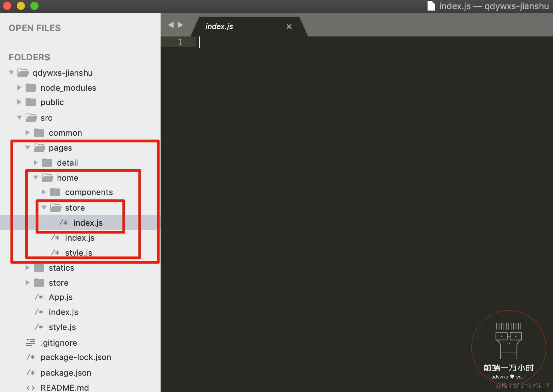Open style.js under home folder
The height and width of the screenshot is (392, 553).
tap(79, 253)
